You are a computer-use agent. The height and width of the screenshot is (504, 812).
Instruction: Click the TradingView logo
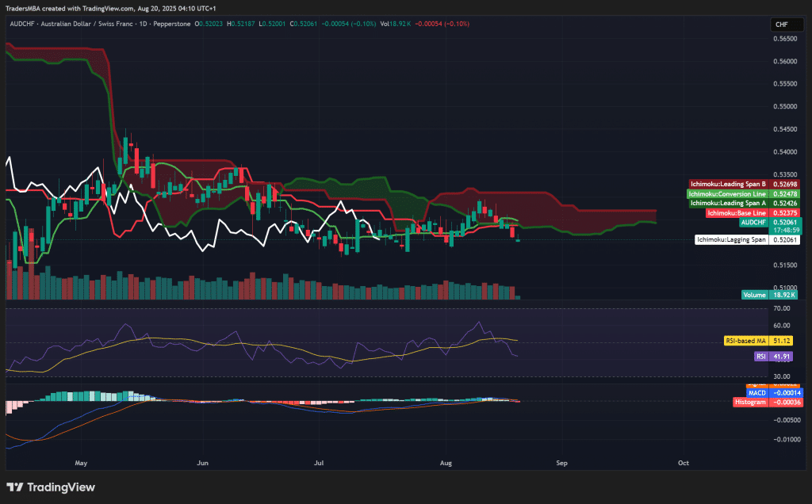coord(48,488)
